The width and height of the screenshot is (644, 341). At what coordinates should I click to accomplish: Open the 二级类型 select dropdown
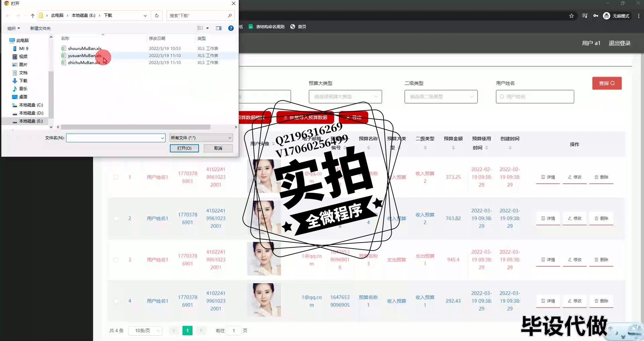point(441,97)
